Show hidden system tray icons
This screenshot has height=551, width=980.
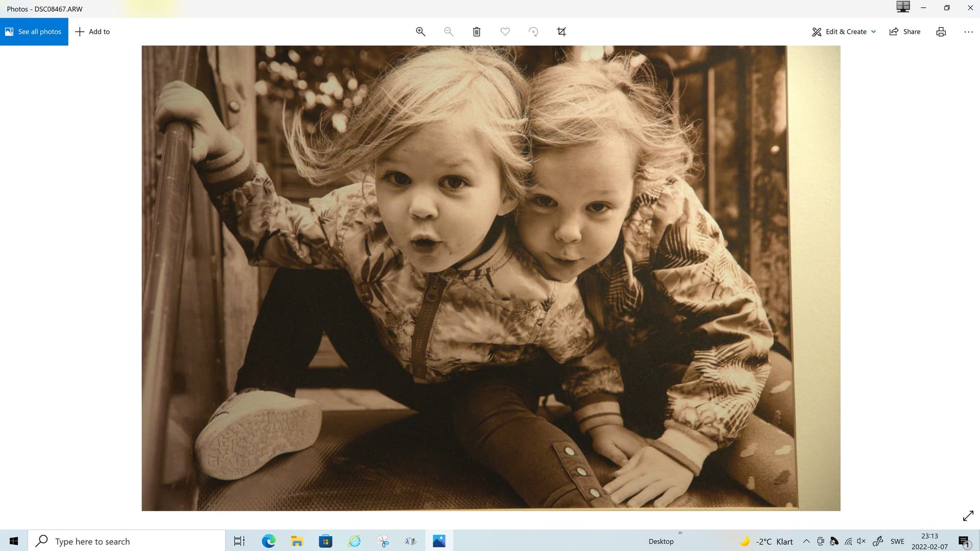point(806,541)
